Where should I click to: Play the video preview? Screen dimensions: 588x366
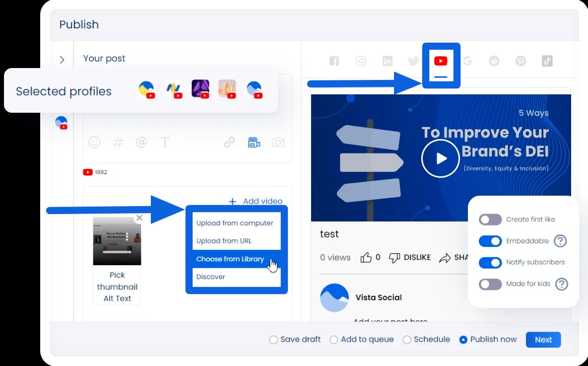[440, 158]
